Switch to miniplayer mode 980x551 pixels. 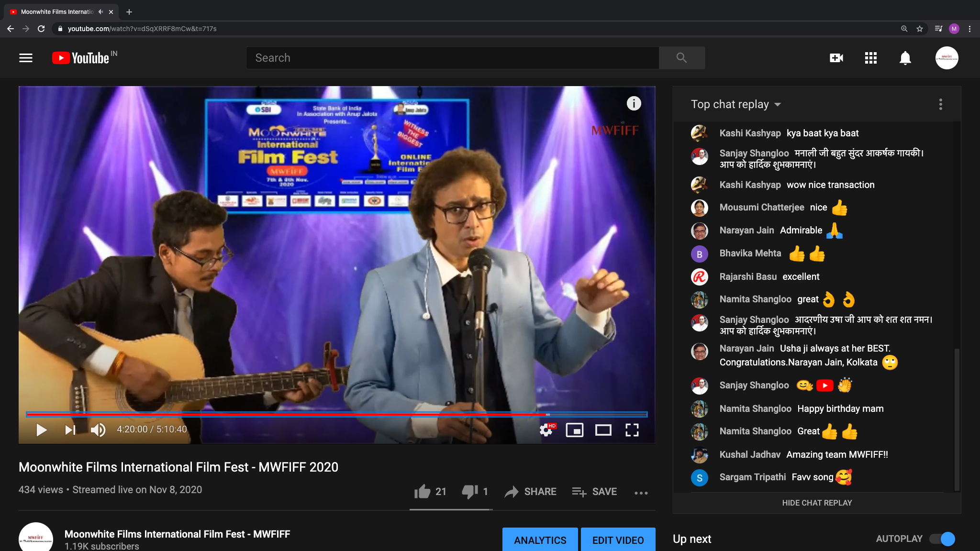coord(574,430)
